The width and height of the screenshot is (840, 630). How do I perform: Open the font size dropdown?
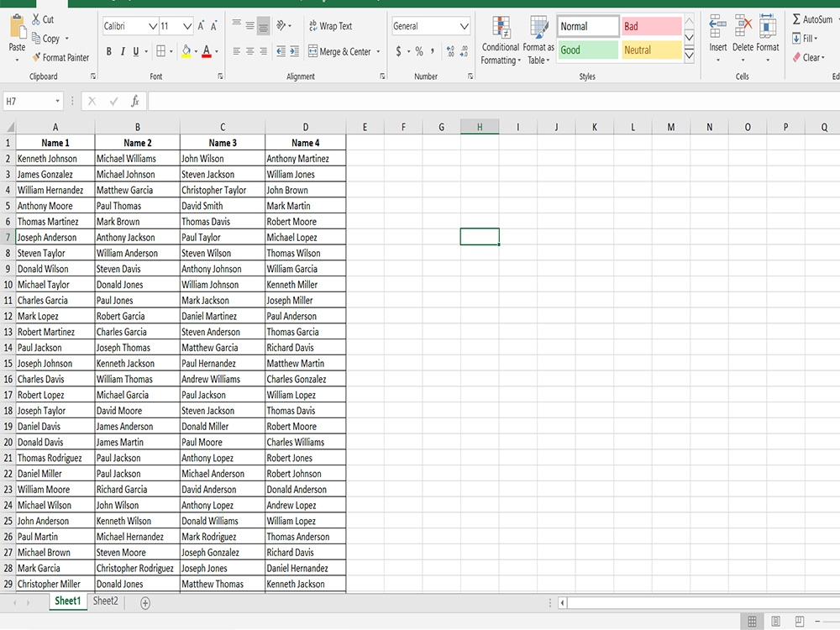click(x=187, y=26)
